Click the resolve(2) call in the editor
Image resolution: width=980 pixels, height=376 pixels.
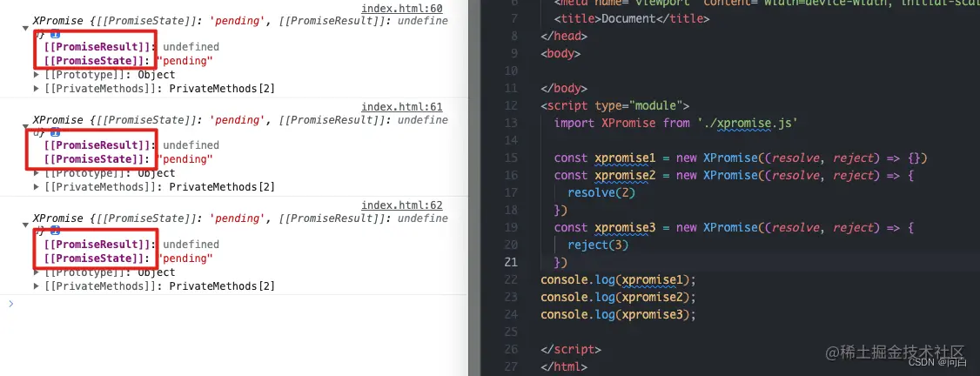point(601,193)
